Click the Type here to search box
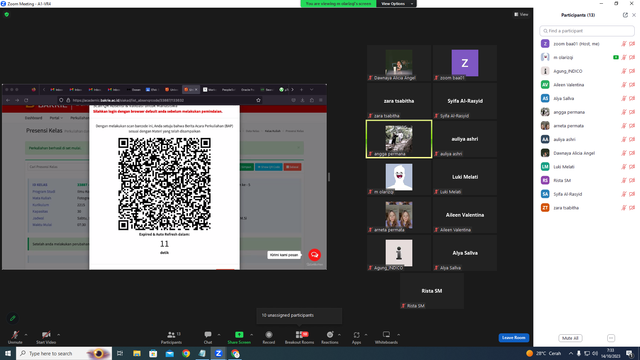The image size is (640, 360). [64, 353]
